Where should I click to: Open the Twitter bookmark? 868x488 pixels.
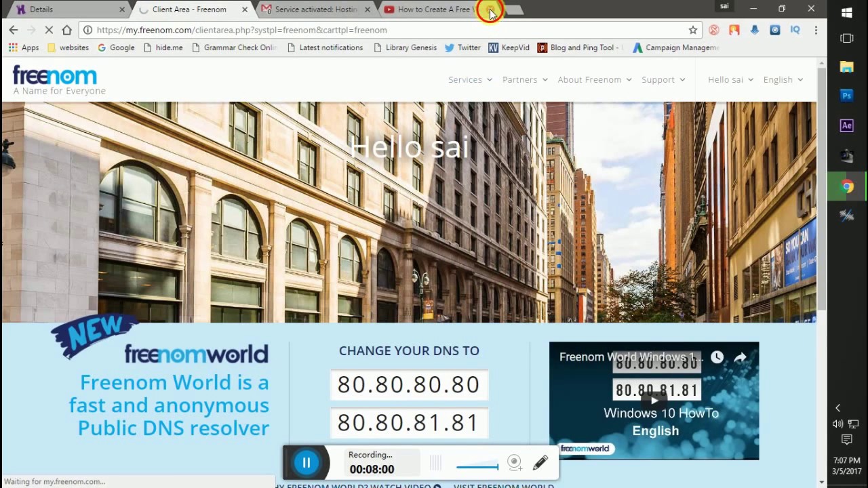click(462, 47)
